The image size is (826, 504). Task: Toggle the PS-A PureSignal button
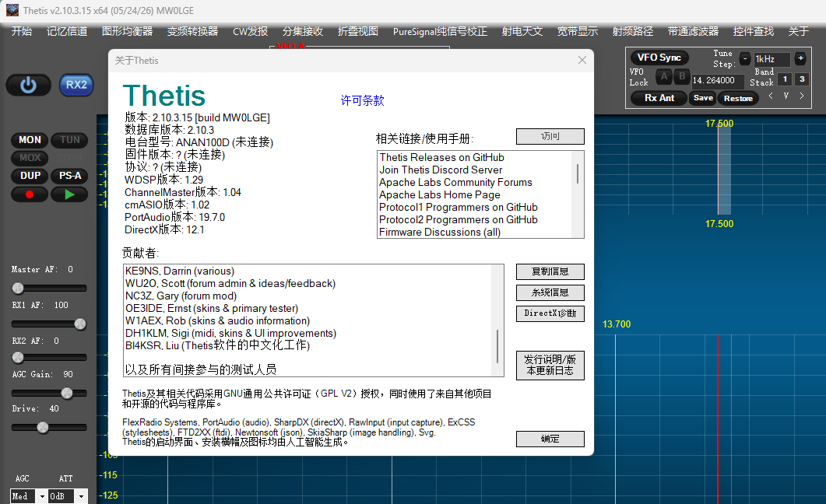pos(69,176)
